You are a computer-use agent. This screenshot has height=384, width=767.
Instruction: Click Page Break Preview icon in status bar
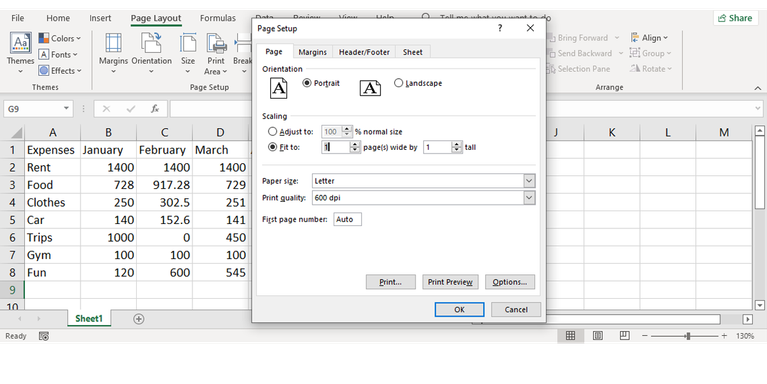[624, 336]
